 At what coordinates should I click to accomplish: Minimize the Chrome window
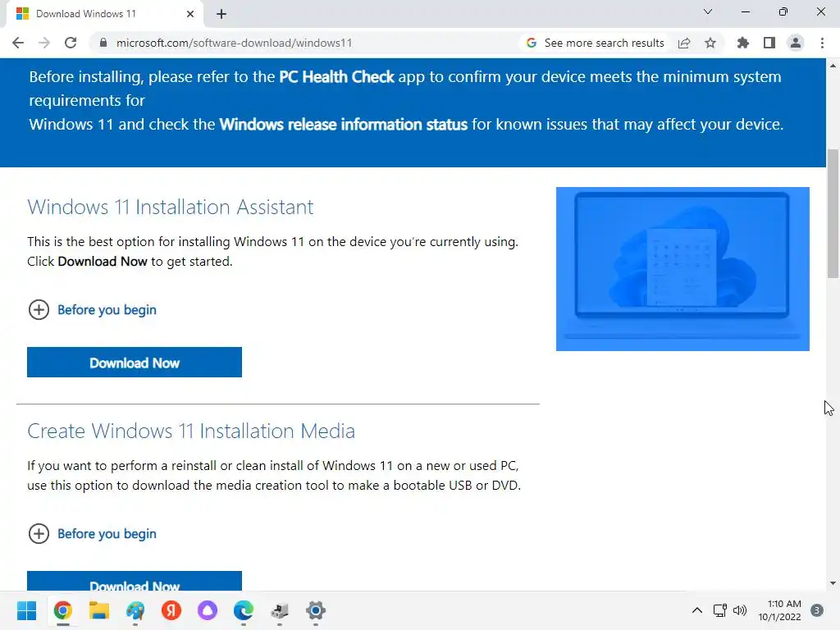[745, 11]
